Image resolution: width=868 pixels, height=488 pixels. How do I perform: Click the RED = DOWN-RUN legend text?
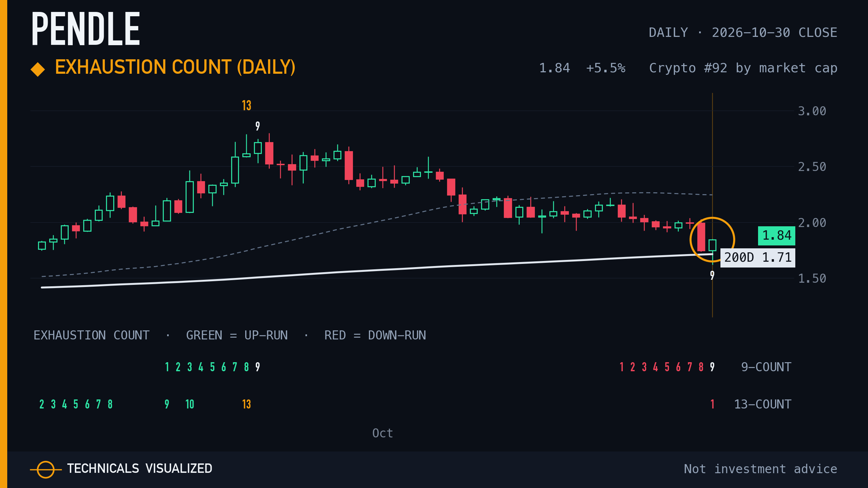(375, 335)
